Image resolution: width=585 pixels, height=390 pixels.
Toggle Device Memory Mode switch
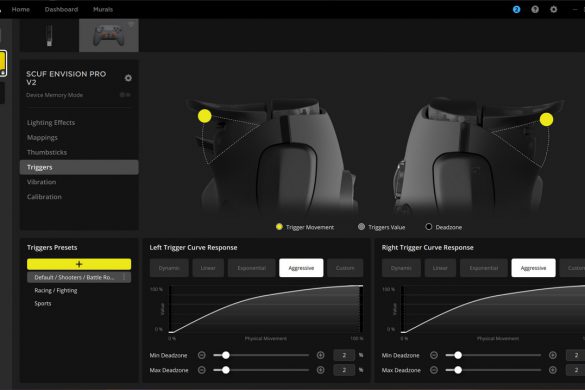click(x=125, y=95)
